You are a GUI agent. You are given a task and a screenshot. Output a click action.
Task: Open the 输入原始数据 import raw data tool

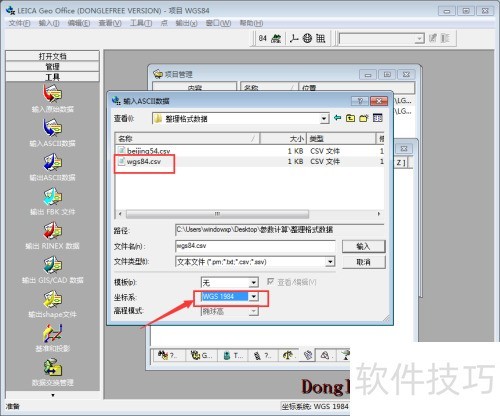[52, 94]
